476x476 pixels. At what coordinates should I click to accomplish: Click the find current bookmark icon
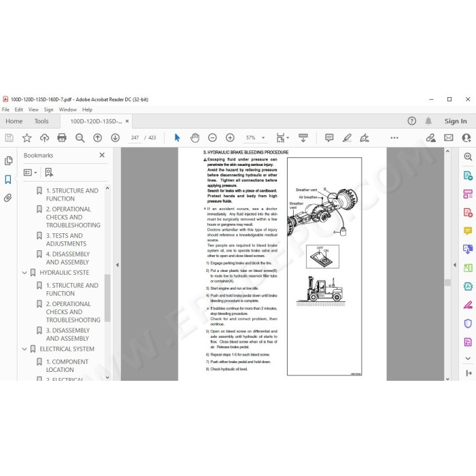click(x=49, y=173)
